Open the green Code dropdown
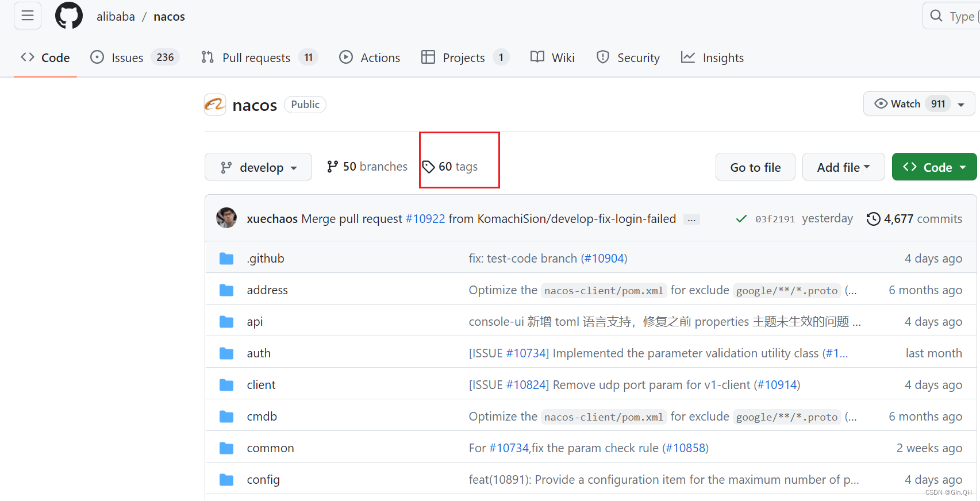 [934, 167]
